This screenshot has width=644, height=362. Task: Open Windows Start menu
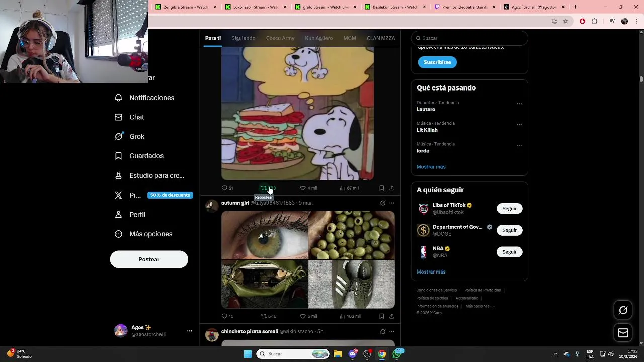click(x=248, y=354)
